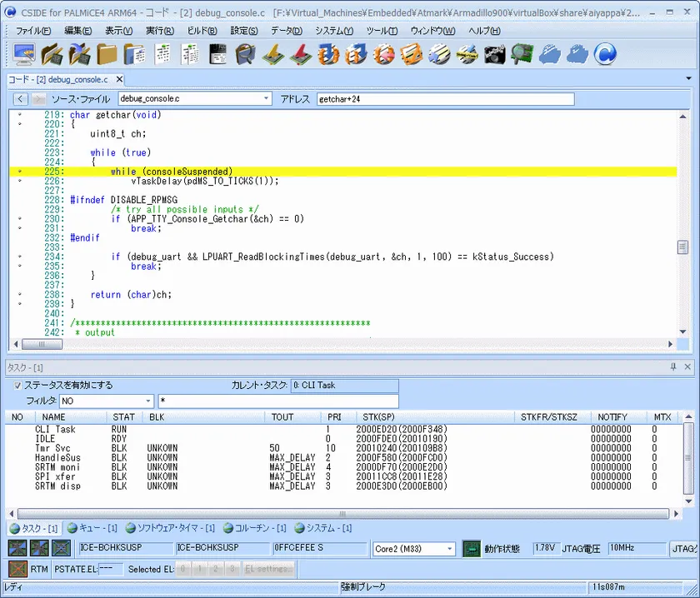Click the computer monitor icon in toolbar
Screen dimensions: 700x598
[24, 54]
